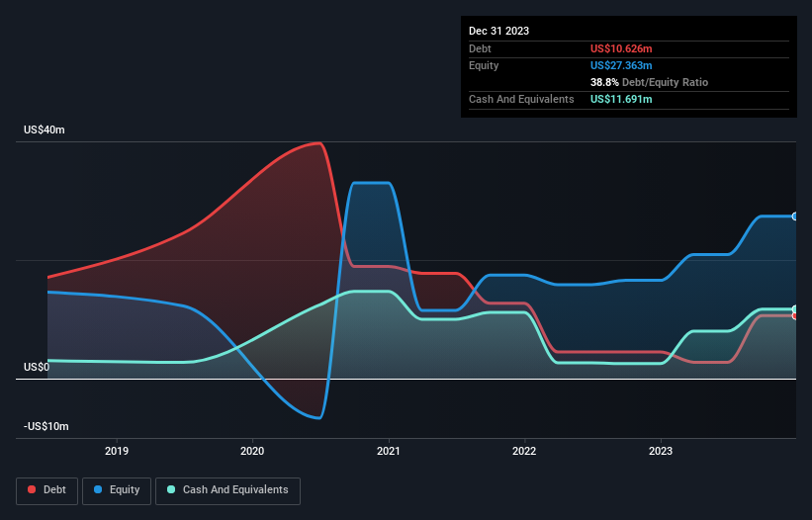Toggle the Cash And Equivalents legend button

tap(227, 490)
